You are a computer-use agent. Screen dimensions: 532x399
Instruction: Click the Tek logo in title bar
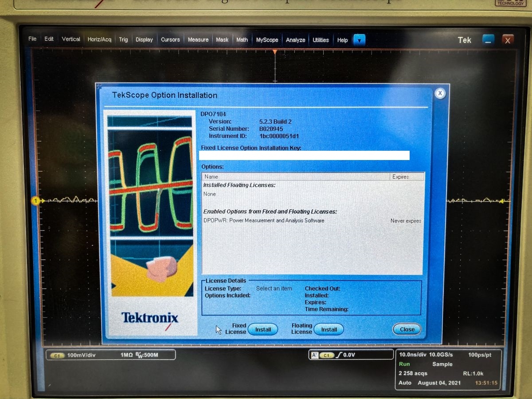click(x=464, y=40)
